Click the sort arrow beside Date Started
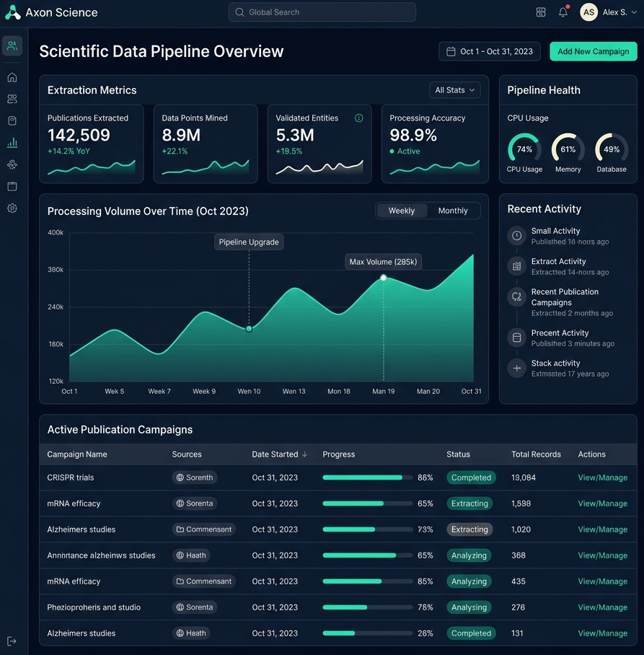Image resolution: width=644 pixels, height=655 pixels. [x=304, y=454]
